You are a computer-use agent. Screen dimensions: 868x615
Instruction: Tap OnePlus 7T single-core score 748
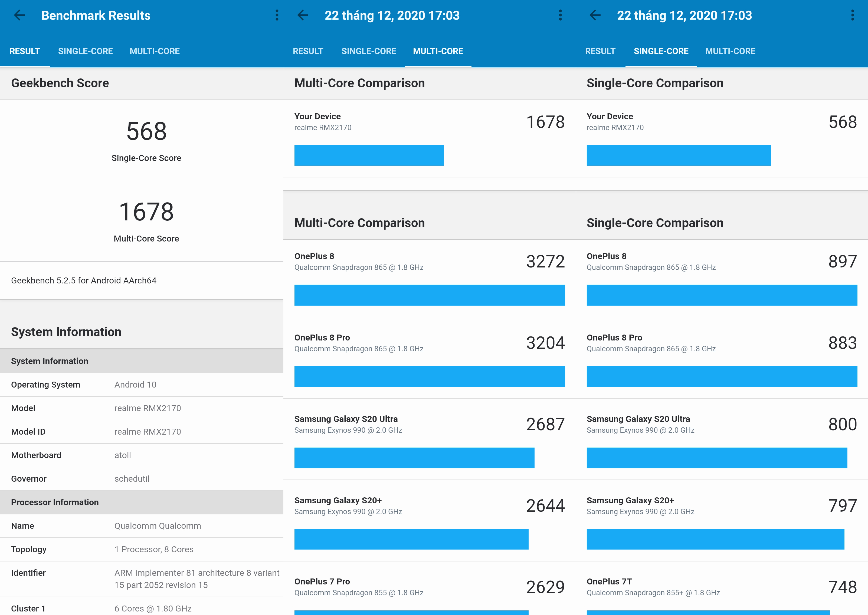pos(843,587)
